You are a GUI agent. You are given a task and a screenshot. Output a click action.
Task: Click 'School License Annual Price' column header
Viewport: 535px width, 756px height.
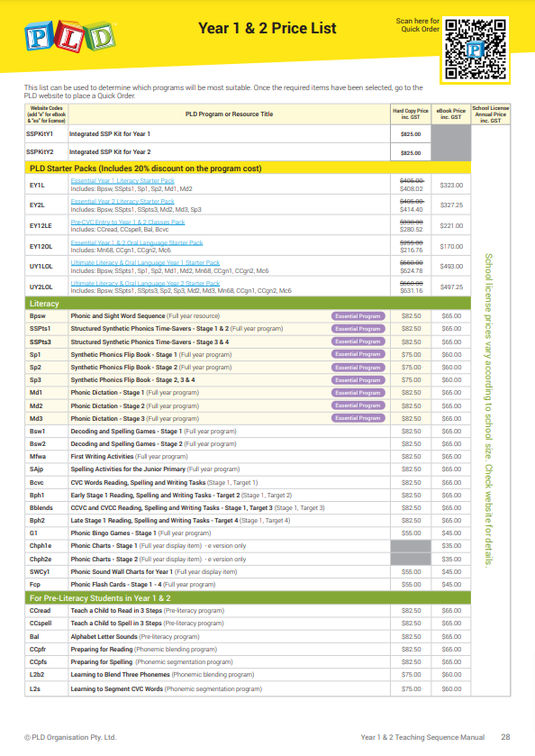(x=491, y=114)
